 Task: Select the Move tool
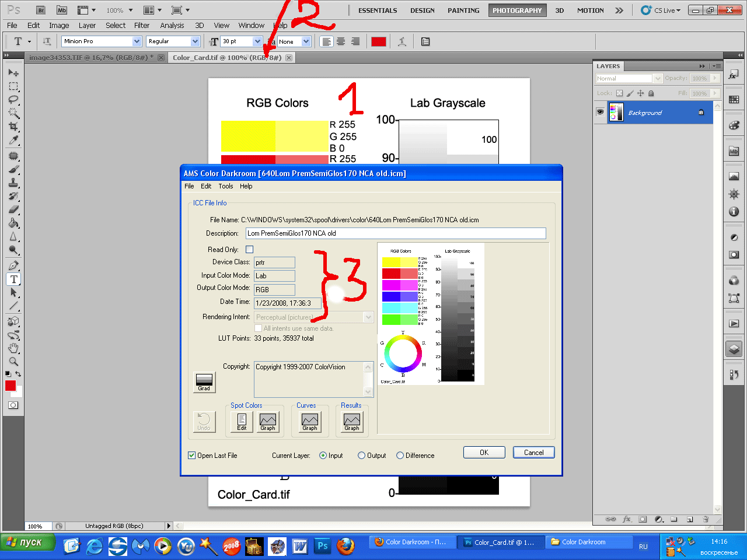click(x=13, y=72)
